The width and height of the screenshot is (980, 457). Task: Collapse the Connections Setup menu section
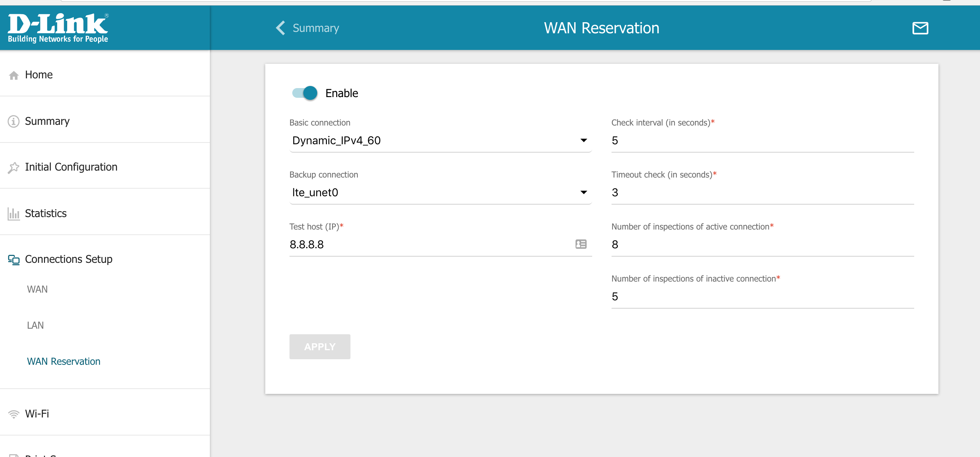pyautogui.click(x=69, y=259)
